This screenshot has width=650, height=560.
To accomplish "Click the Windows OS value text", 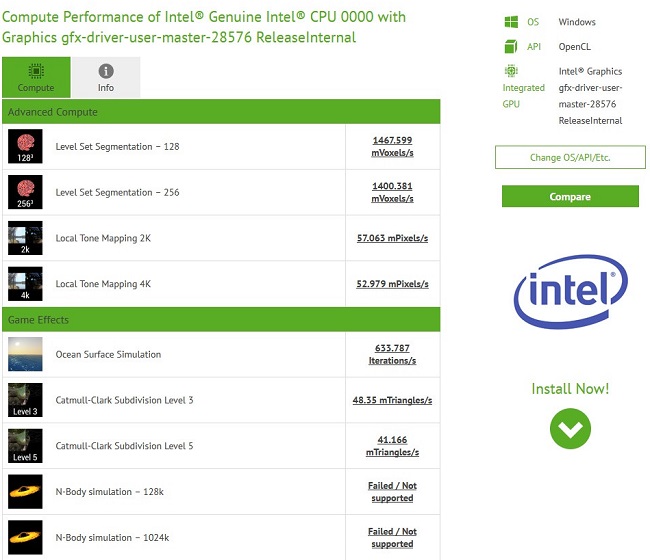I will point(577,22).
